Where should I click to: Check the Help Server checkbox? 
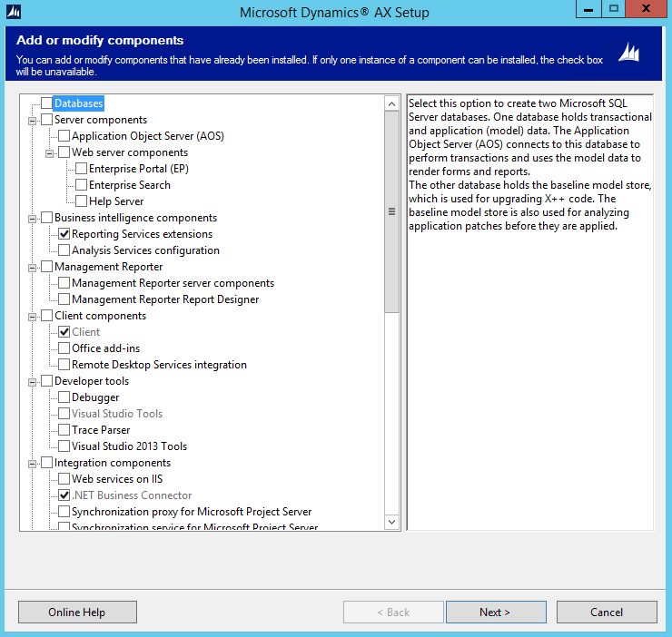pyautogui.click(x=81, y=201)
